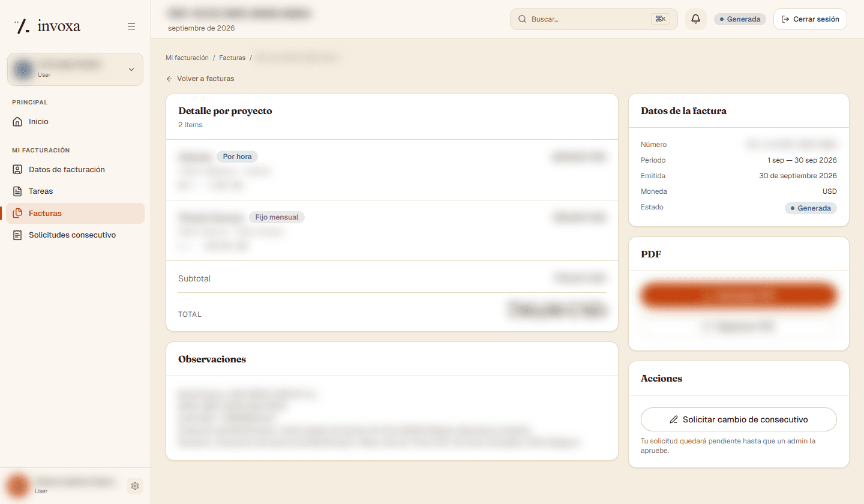
Task: Click the ⌘K shortcut badge
Action: pos(661,19)
